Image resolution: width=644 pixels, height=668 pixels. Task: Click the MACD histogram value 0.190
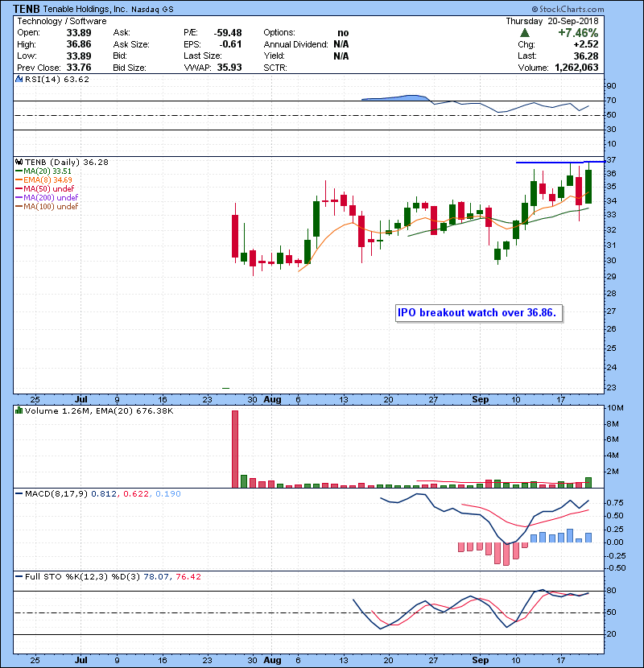pos(168,494)
